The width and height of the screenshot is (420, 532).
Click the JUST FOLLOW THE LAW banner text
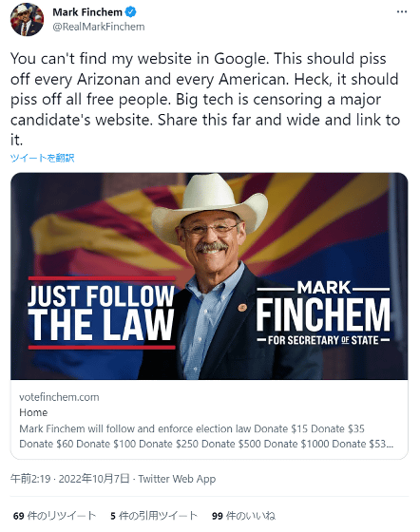coord(102,313)
